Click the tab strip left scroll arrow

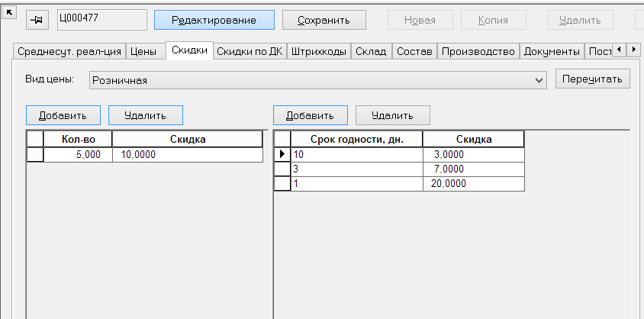(x=620, y=50)
